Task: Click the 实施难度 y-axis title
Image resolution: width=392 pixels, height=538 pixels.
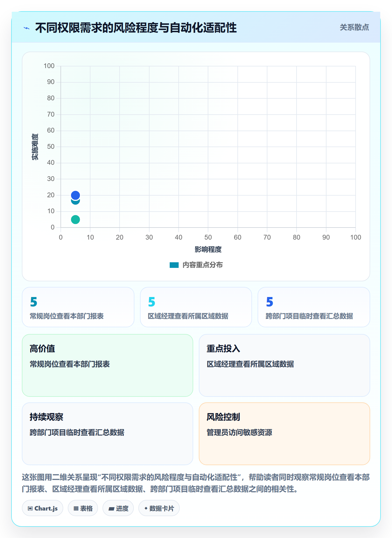Action: [35, 147]
